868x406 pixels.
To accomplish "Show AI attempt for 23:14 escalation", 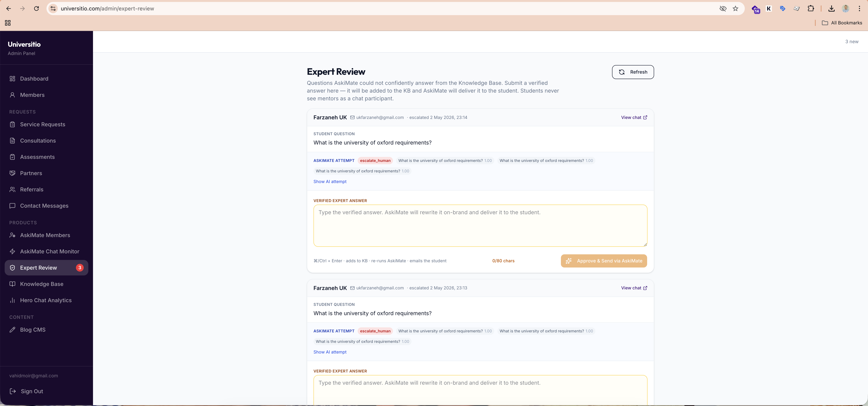I will pyautogui.click(x=330, y=182).
